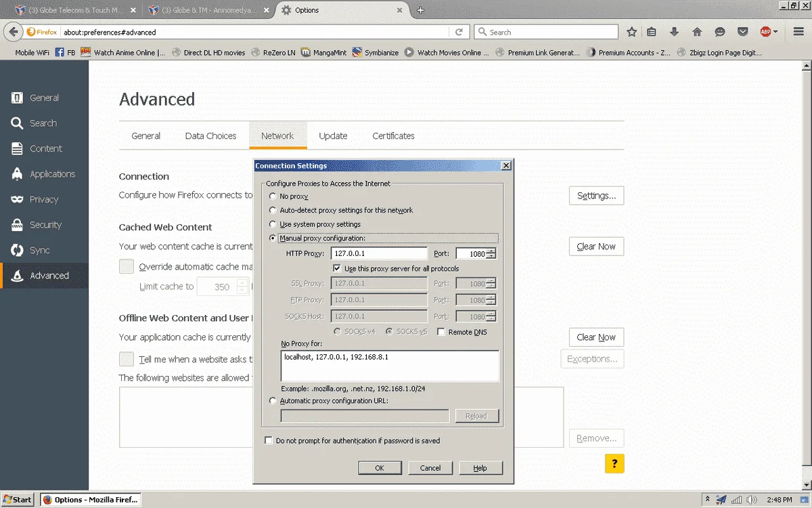
Task: Click the about:preferences URL bar
Action: (x=254, y=32)
